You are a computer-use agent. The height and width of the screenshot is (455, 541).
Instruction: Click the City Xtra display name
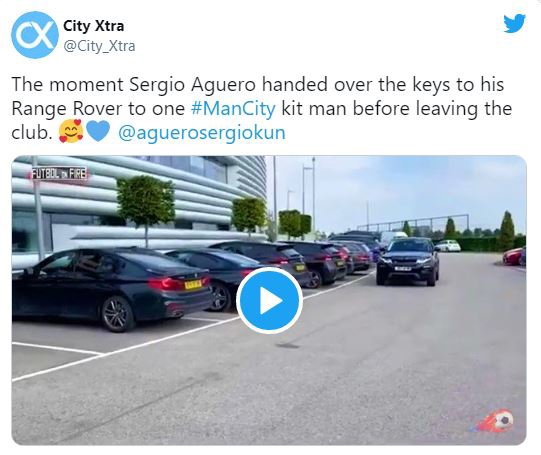[x=94, y=26]
